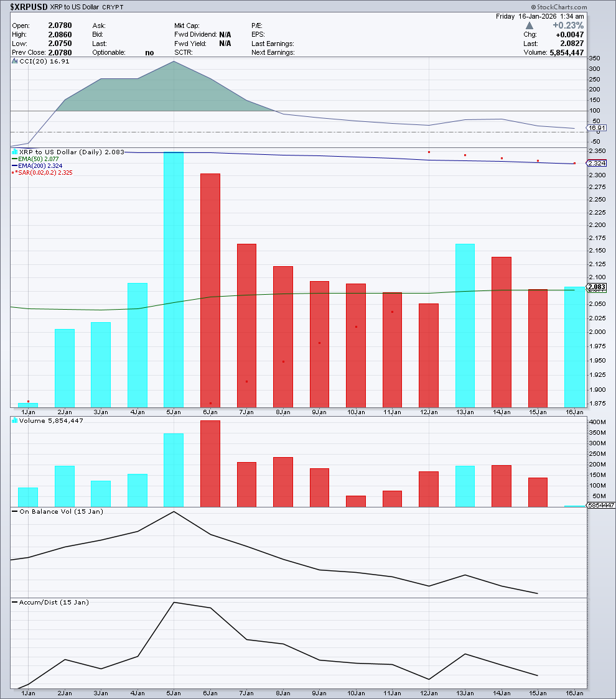Click the 14Jan red volume bar

pyautogui.click(x=502, y=486)
